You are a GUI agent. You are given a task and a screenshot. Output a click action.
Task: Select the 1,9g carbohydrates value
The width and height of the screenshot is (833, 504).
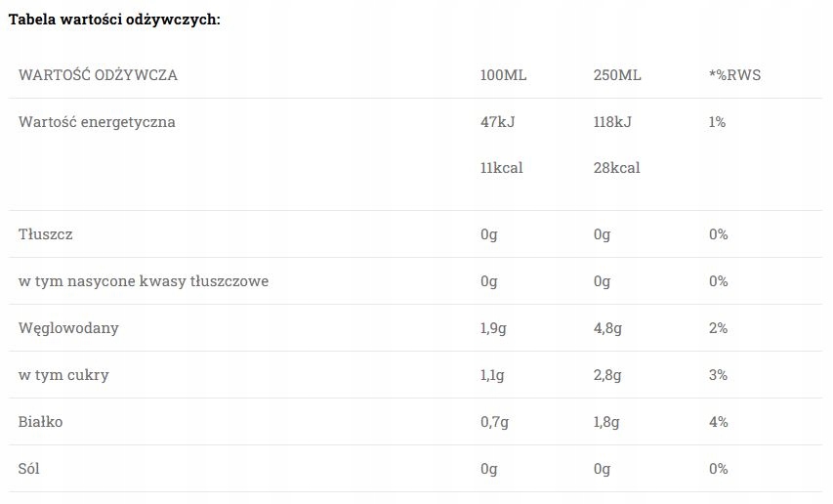click(493, 328)
